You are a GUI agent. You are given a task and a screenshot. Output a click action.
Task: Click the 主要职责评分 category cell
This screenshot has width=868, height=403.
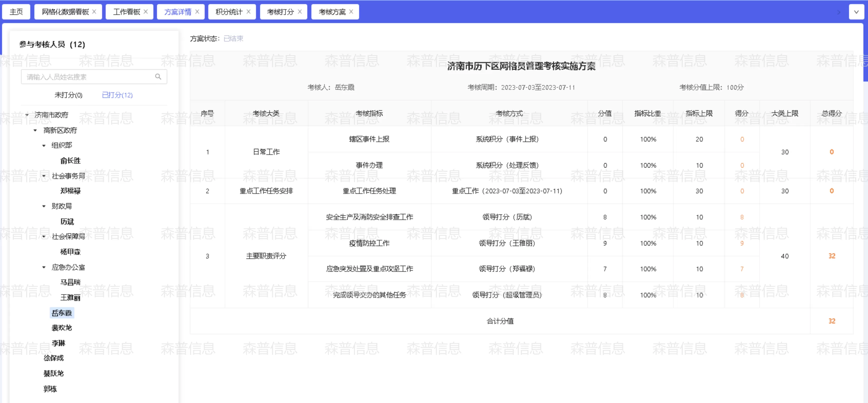pyautogui.click(x=266, y=256)
